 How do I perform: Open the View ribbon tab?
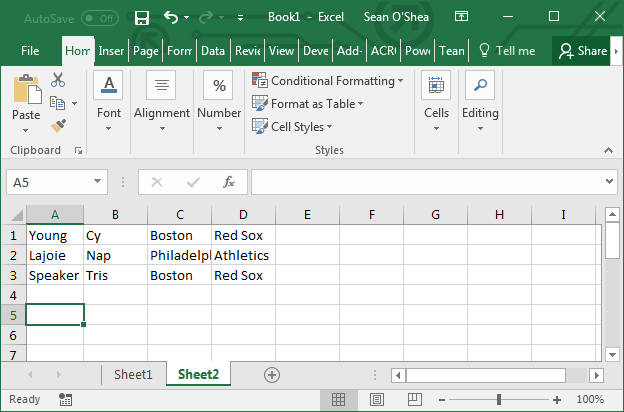[281, 51]
